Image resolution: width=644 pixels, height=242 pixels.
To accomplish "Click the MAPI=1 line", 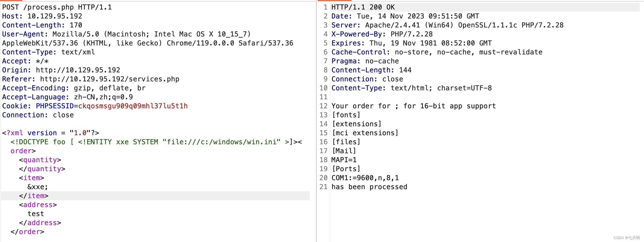I will [x=344, y=160].
